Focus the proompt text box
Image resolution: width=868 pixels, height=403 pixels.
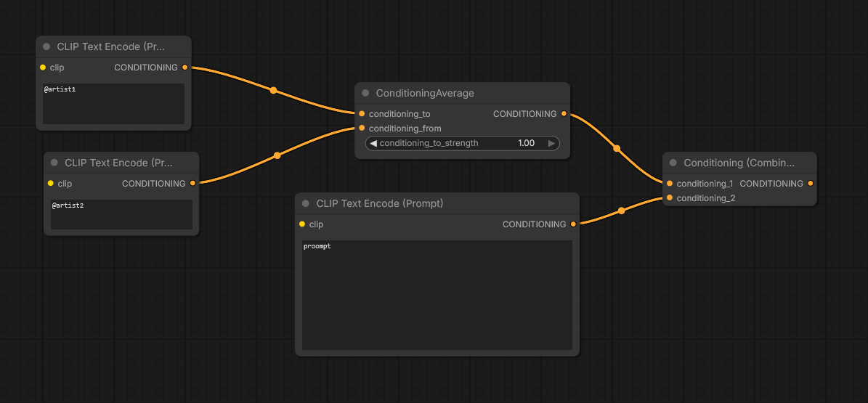[x=437, y=295]
